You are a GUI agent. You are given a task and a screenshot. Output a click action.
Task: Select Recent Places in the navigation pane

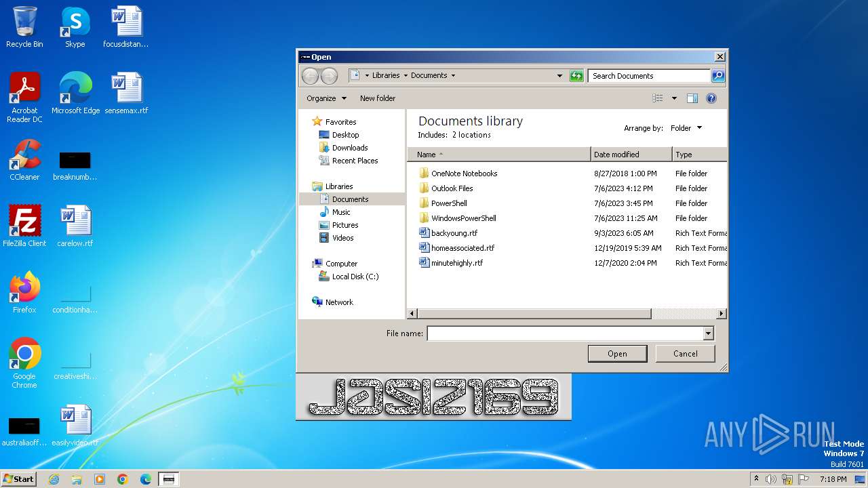(x=355, y=161)
